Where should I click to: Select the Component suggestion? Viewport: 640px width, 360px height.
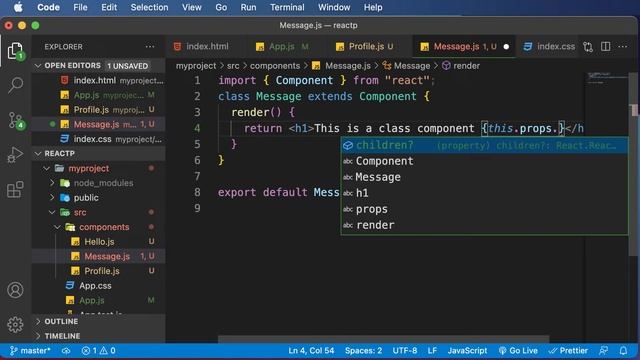[484, 161]
